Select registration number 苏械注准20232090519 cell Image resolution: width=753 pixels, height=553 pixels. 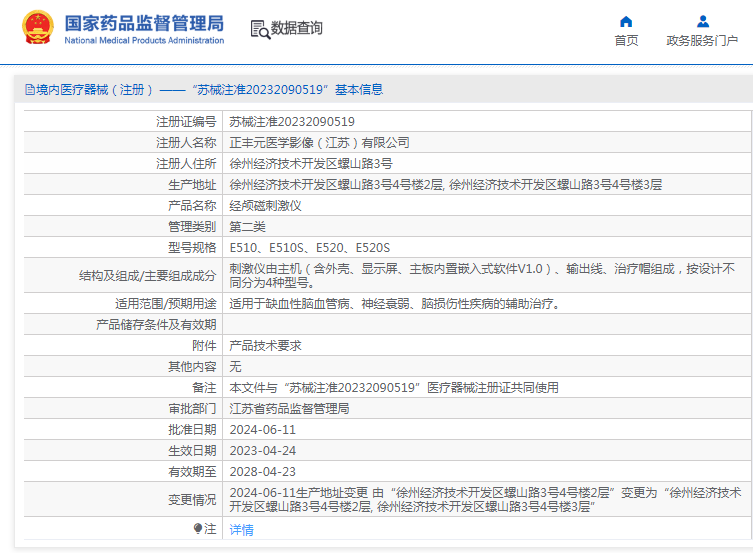[292, 122]
